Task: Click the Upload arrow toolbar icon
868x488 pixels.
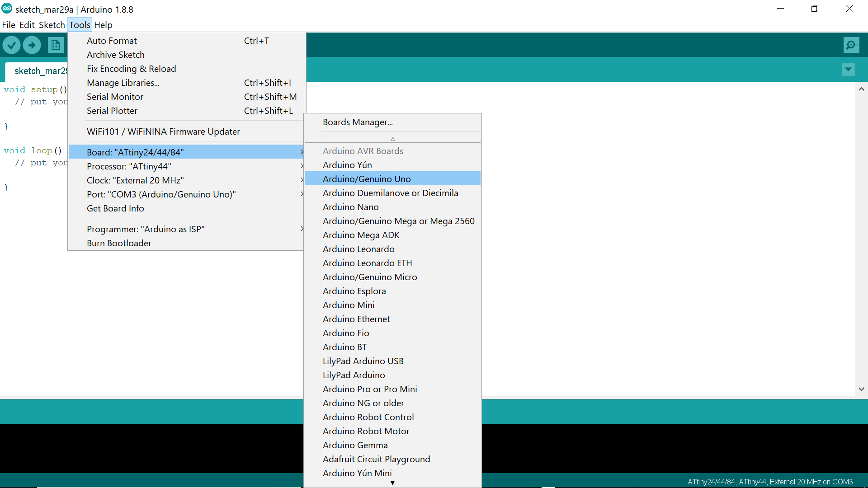Action: click(x=32, y=45)
